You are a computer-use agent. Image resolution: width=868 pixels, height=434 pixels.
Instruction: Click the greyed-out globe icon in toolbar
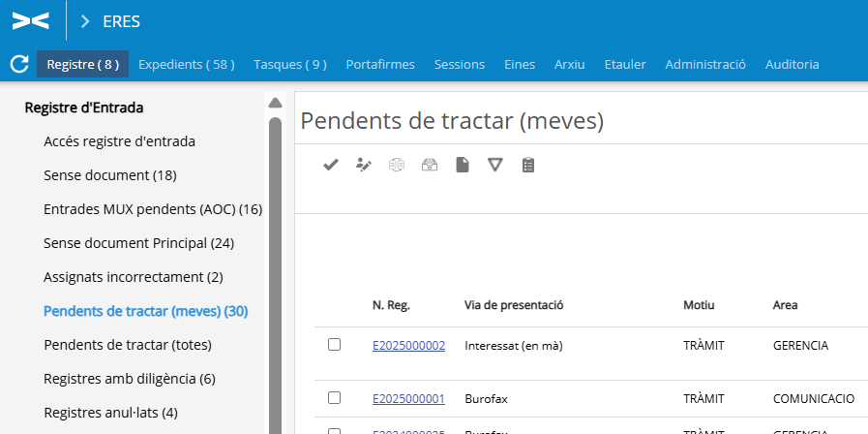396,166
